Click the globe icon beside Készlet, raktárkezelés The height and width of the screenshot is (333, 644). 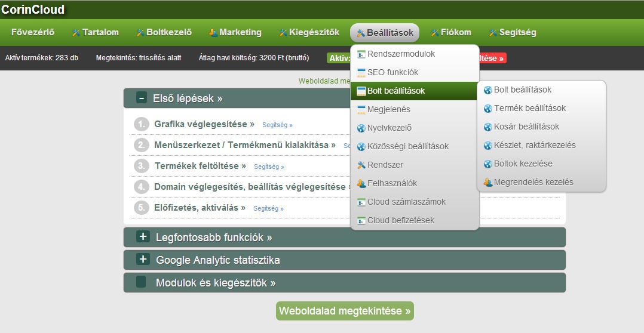[488, 146]
